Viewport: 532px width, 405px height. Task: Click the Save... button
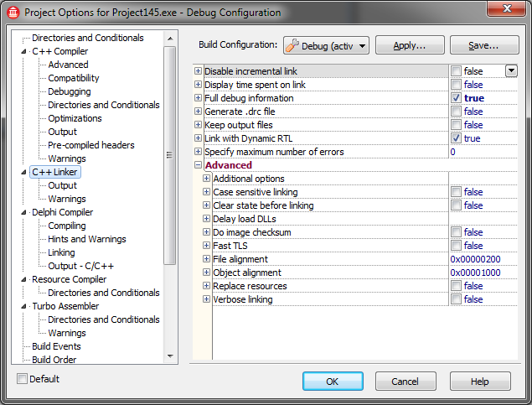tap(484, 45)
